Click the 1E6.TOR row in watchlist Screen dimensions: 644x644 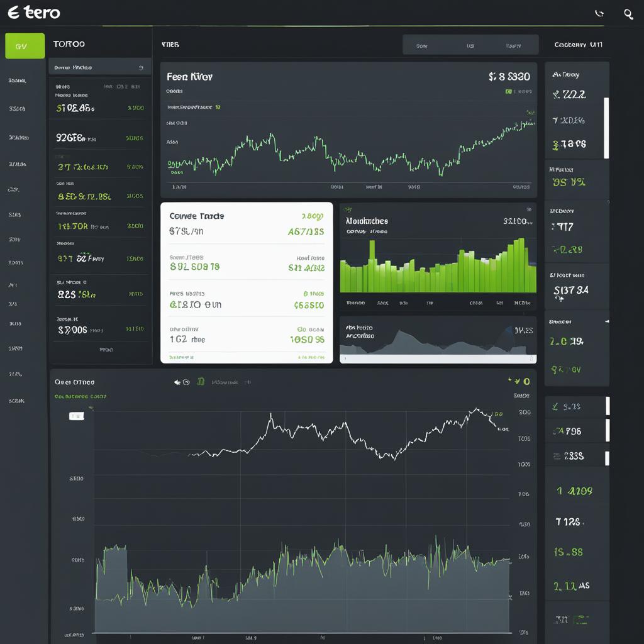[100, 222]
